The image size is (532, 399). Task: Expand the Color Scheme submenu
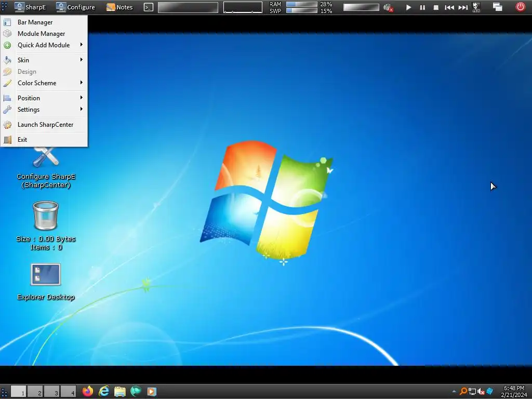(x=44, y=83)
